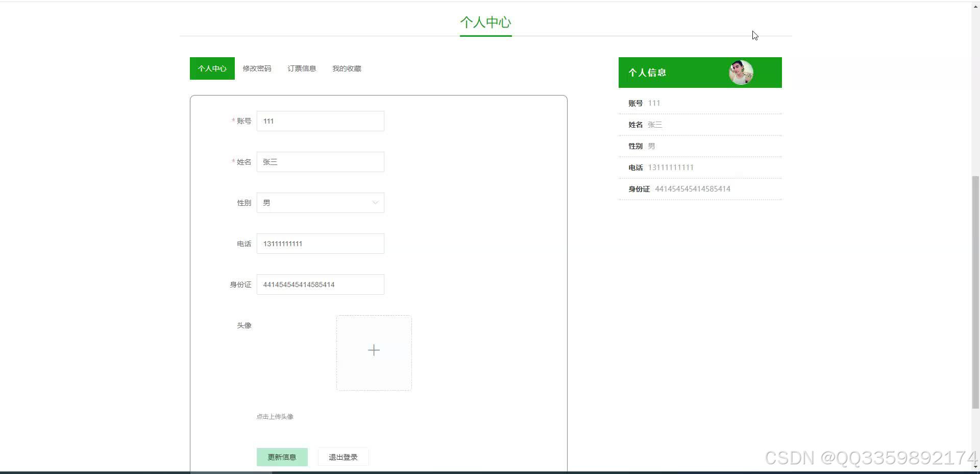Focus the 电话 input field
Image resolution: width=980 pixels, height=474 pixels.
tap(321, 244)
